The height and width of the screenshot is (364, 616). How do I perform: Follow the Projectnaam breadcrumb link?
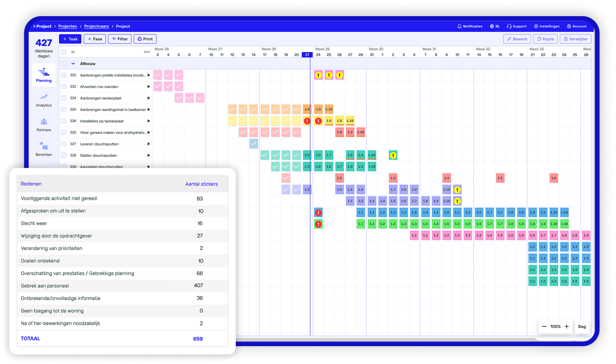point(97,26)
